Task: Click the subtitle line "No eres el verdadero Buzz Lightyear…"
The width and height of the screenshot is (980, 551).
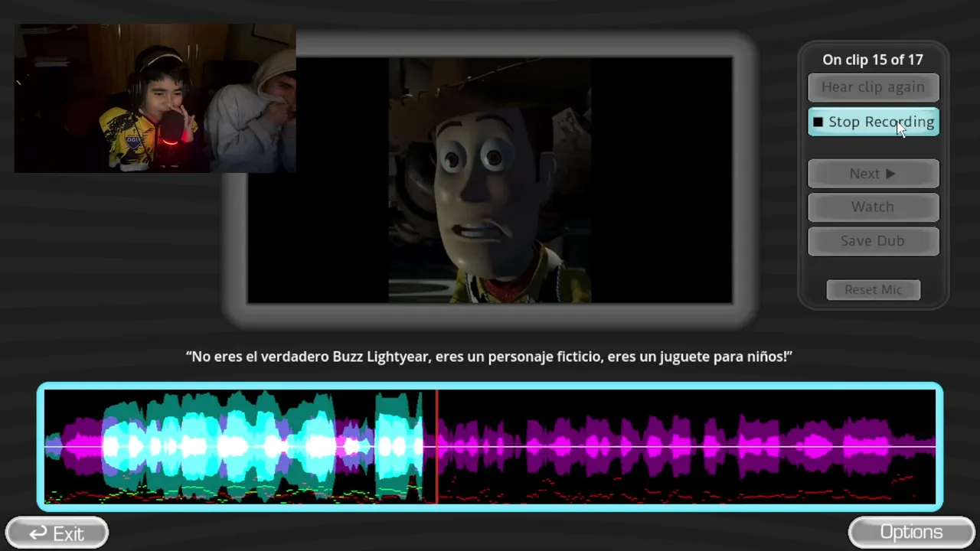Action: coord(489,357)
